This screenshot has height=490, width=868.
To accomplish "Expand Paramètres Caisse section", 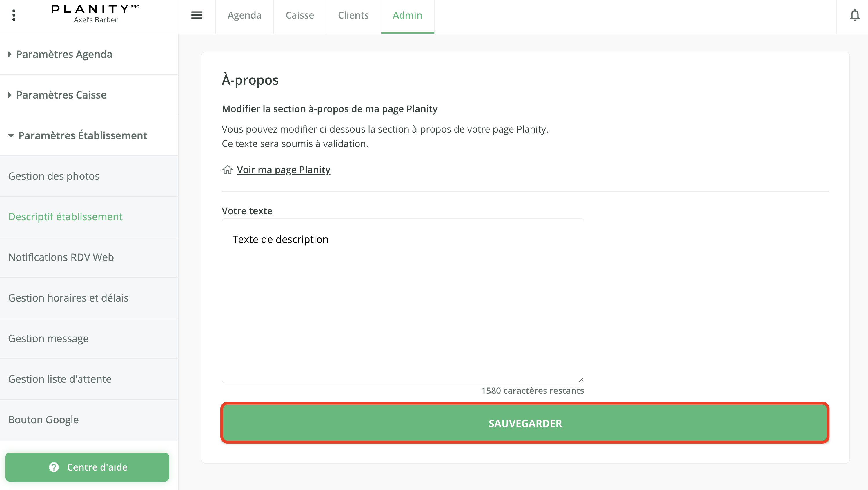I will click(61, 95).
